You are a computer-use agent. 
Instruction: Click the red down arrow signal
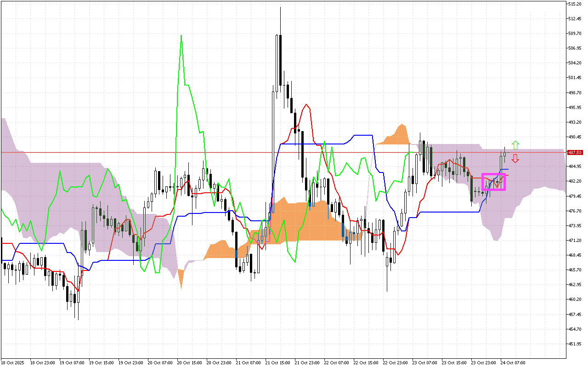[x=515, y=159]
